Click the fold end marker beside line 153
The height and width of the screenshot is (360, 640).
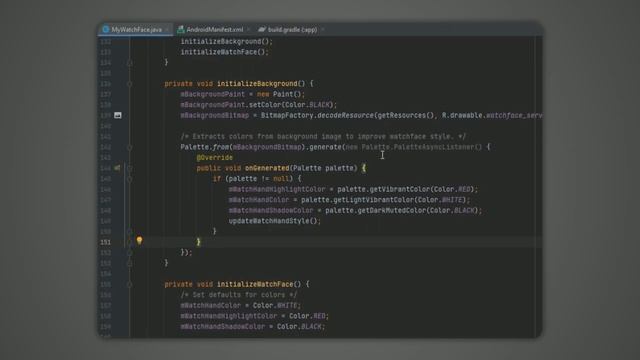point(129,263)
